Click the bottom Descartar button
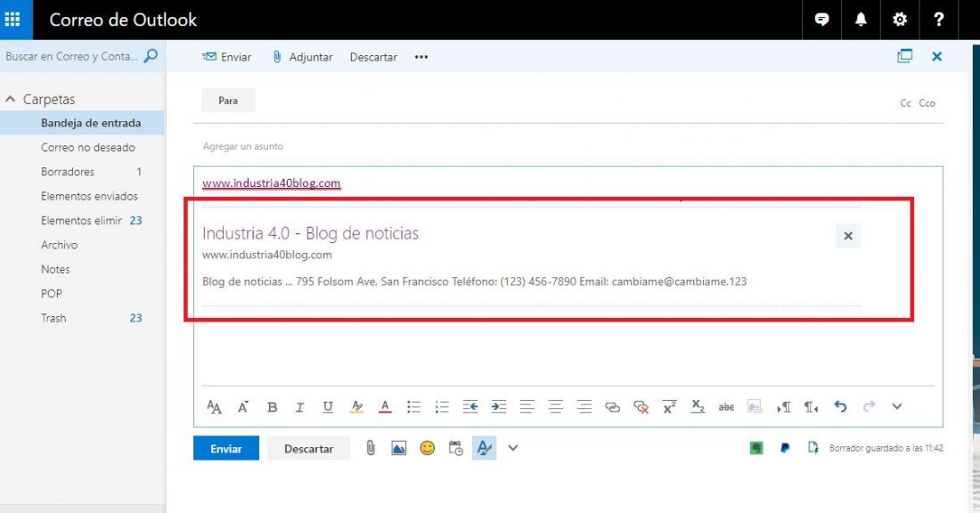980x513 pixels. click(309, 449)
